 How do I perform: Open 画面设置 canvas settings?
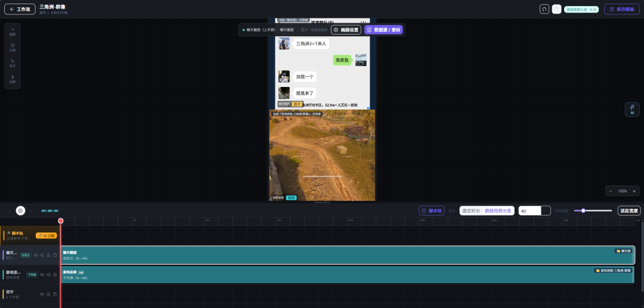pyautogui.click(x=346, y=30)
